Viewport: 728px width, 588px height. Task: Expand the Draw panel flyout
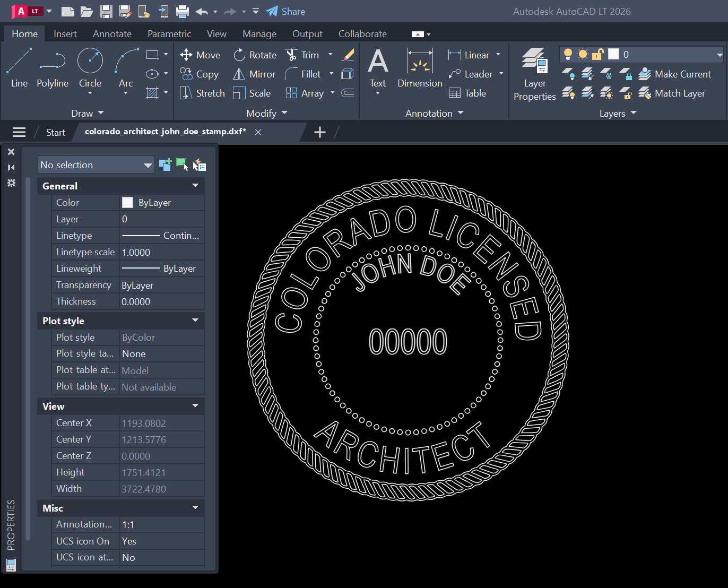coord(88,113)
